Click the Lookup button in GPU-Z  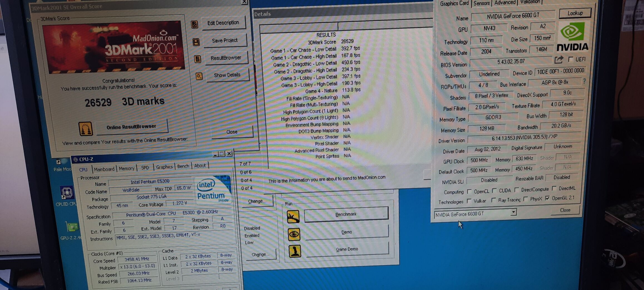[575, 13]
